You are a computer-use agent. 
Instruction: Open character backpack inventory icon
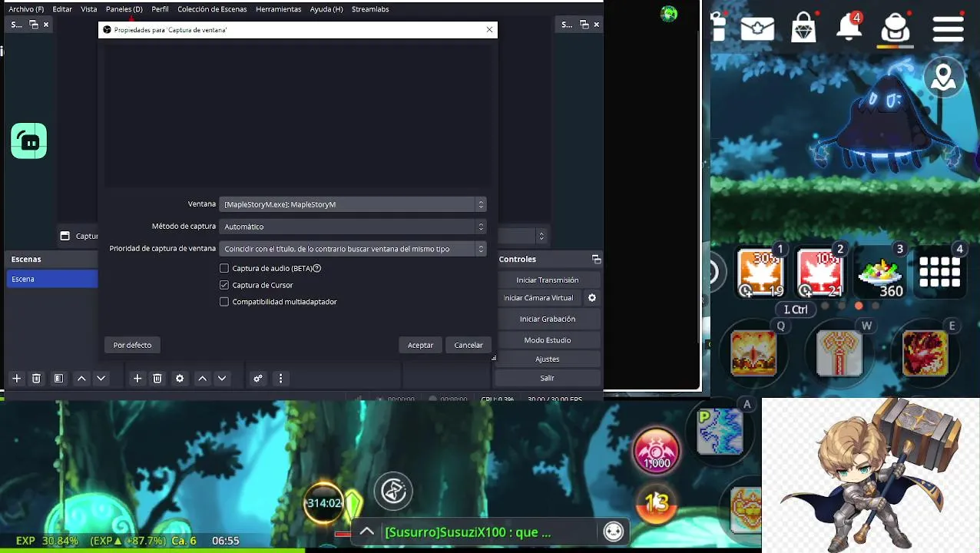896,28
